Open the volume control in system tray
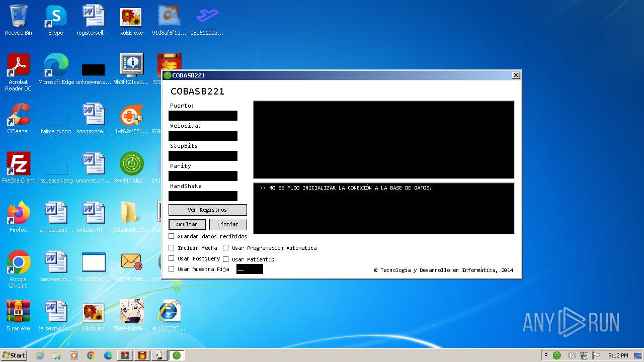Screen dimensions: 644x362 [x=572, y=355]
